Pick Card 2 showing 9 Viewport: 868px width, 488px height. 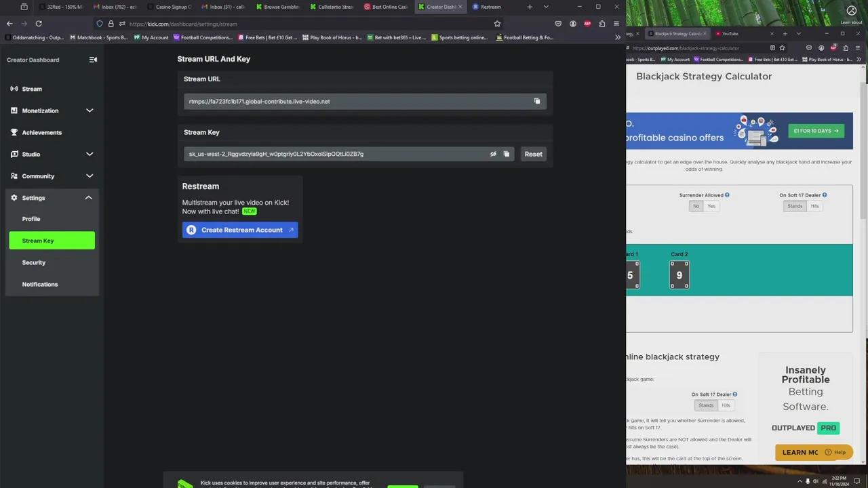(679, 275)
